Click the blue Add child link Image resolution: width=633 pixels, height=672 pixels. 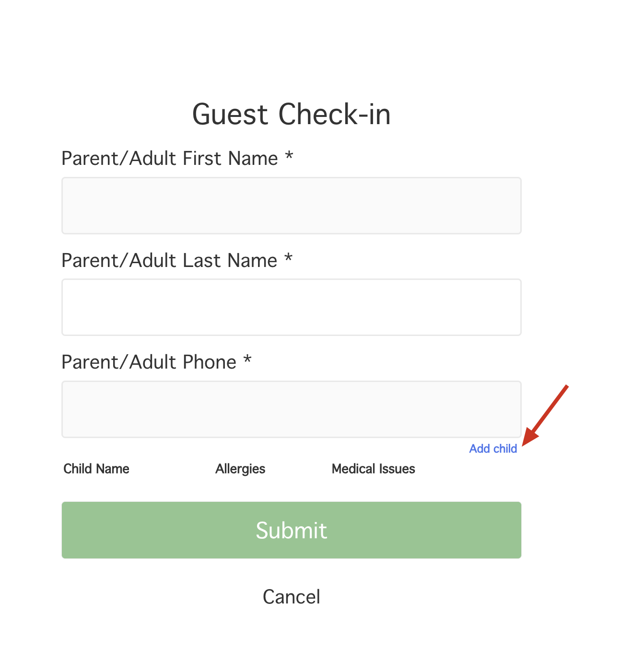(x=493, y=449)
